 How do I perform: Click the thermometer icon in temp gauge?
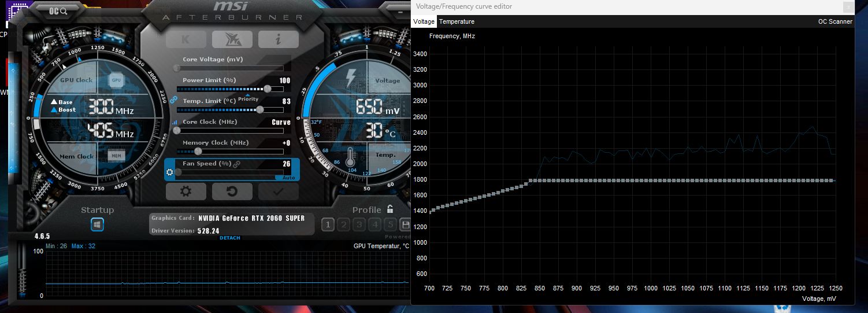351,157
